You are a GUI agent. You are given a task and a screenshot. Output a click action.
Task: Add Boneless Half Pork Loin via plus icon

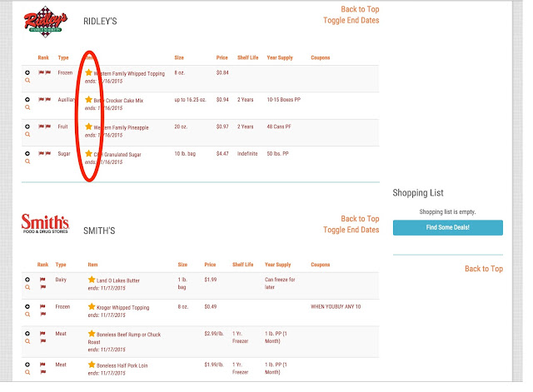click(27, 365)
